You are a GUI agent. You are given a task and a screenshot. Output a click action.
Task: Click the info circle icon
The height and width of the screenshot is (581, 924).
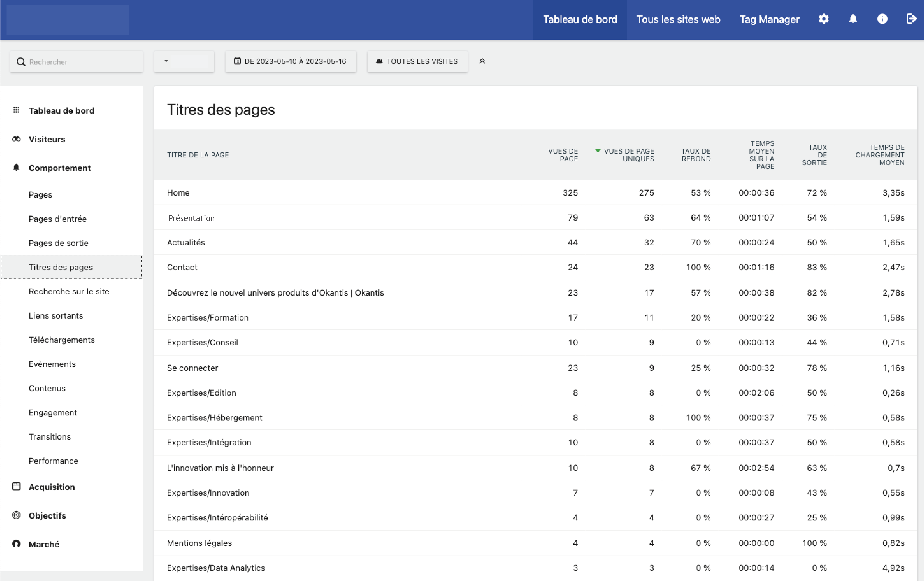tap(882, 19)
